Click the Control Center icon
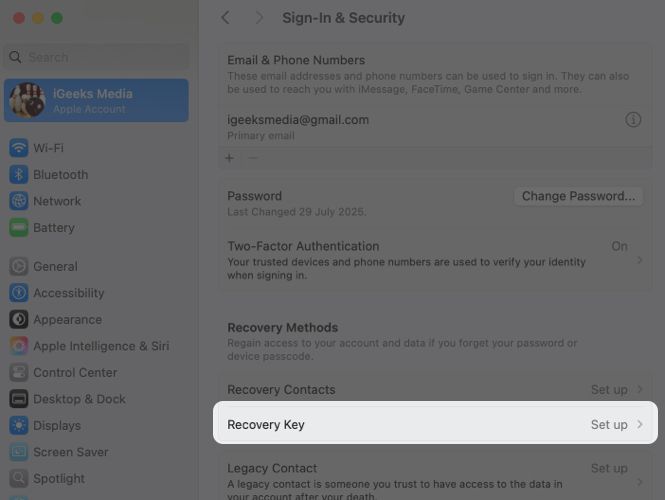The height and width of the screenshot is (500, 665). pos(19,372)
